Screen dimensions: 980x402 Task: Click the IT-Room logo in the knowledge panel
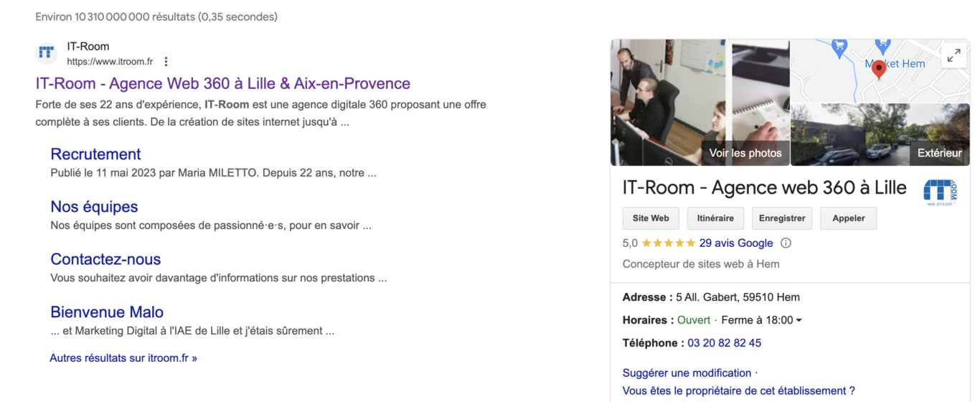[x=940, y=192]
